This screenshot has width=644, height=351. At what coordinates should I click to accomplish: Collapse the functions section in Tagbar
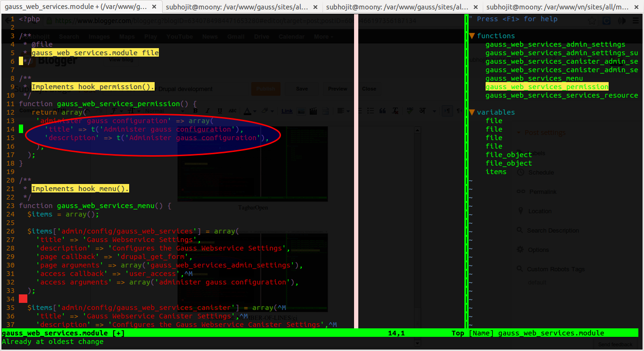(471, 36)
